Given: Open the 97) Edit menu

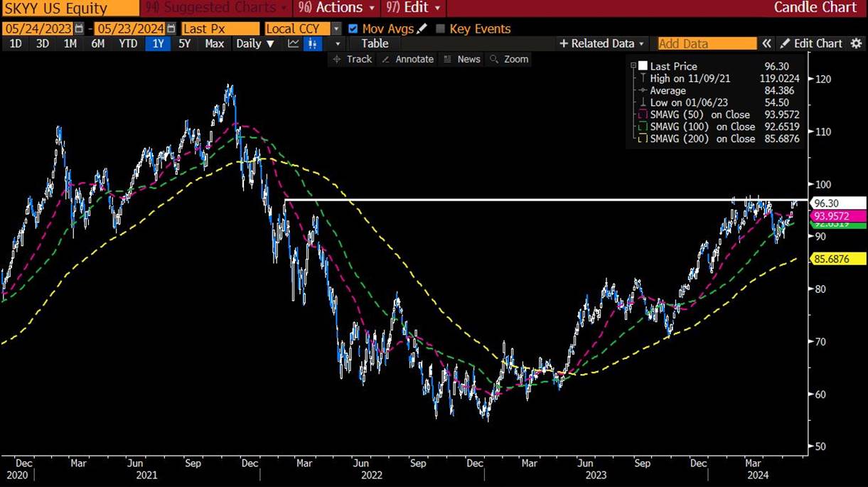Looking at the screenshot, I should click(414, 8).
